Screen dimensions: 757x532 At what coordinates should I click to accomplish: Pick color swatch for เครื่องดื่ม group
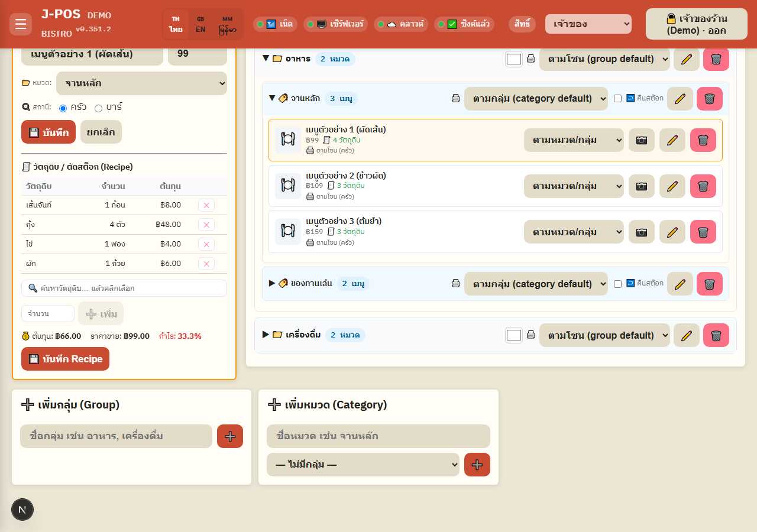click(514, 335)
